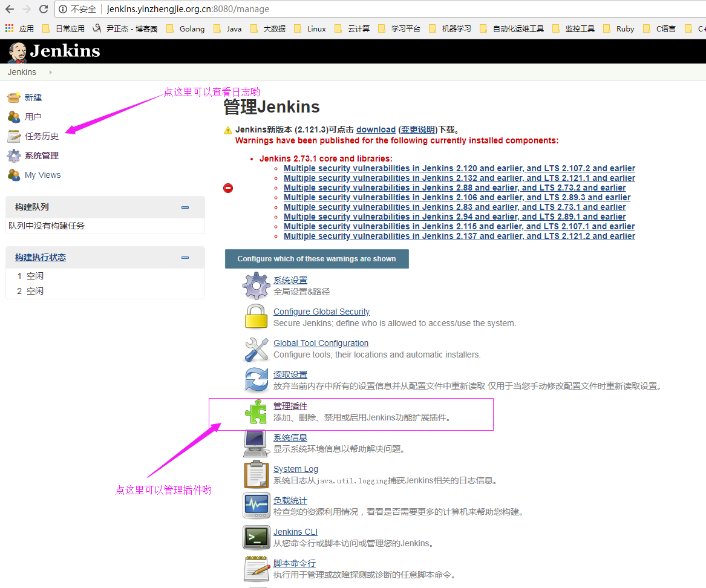Open vulnerabilities link for Jenkins 2.120
This screenshot has height=588, width=706.
(x=459, y=168)
